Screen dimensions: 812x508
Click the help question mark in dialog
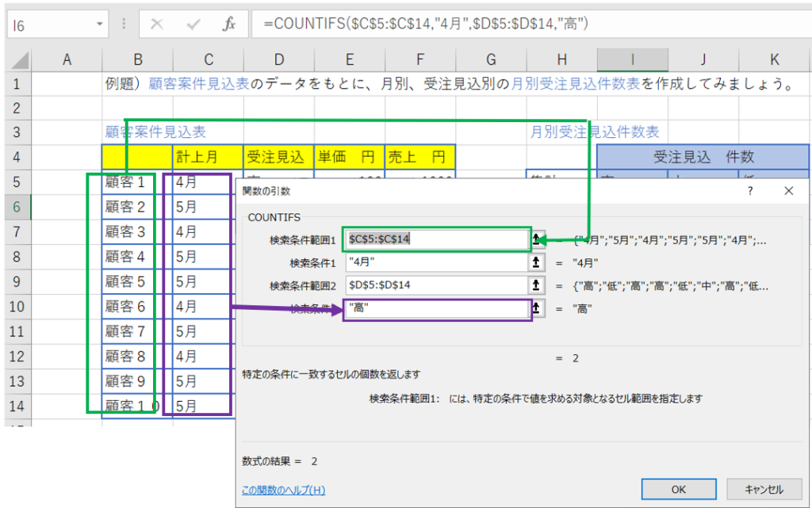coord(750,191)
